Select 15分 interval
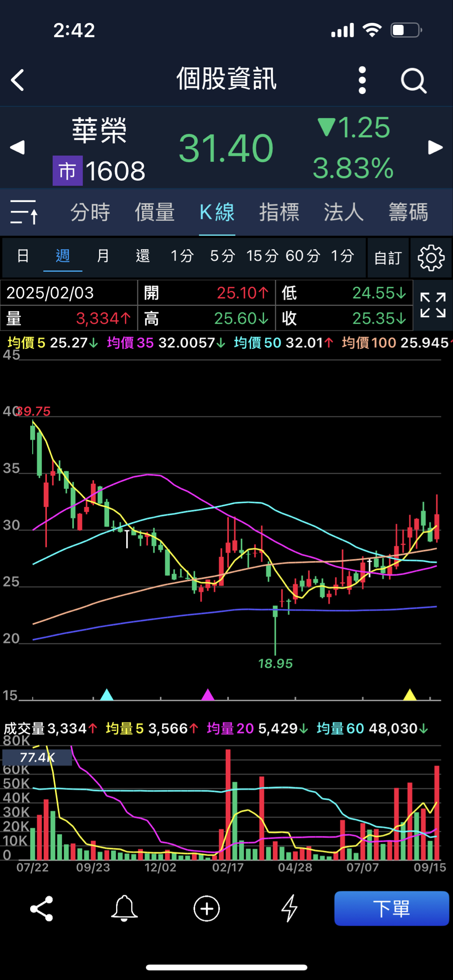The image size is (453, 980). (x=262, y=256)
